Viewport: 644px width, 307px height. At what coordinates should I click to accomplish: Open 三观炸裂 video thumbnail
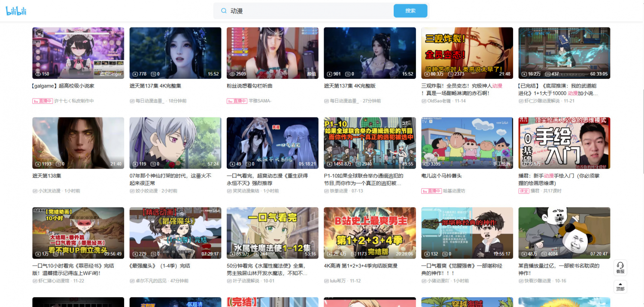point(467,53)
